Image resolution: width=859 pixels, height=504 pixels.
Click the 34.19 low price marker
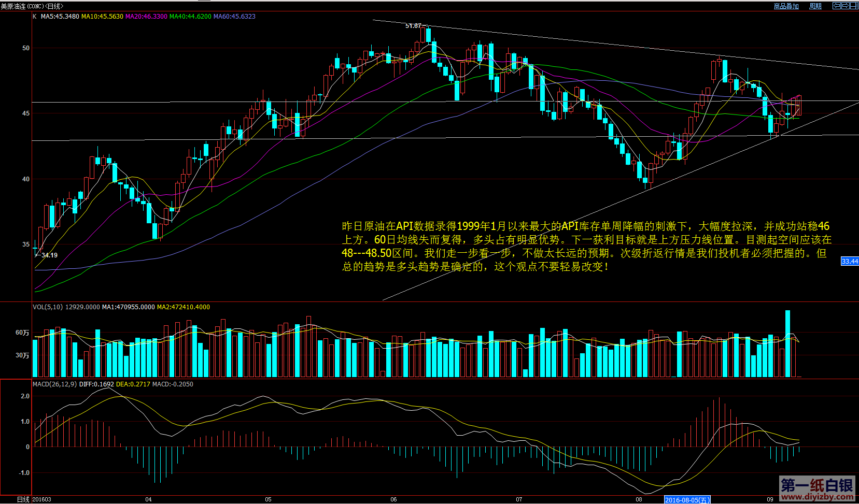[49, 255]
